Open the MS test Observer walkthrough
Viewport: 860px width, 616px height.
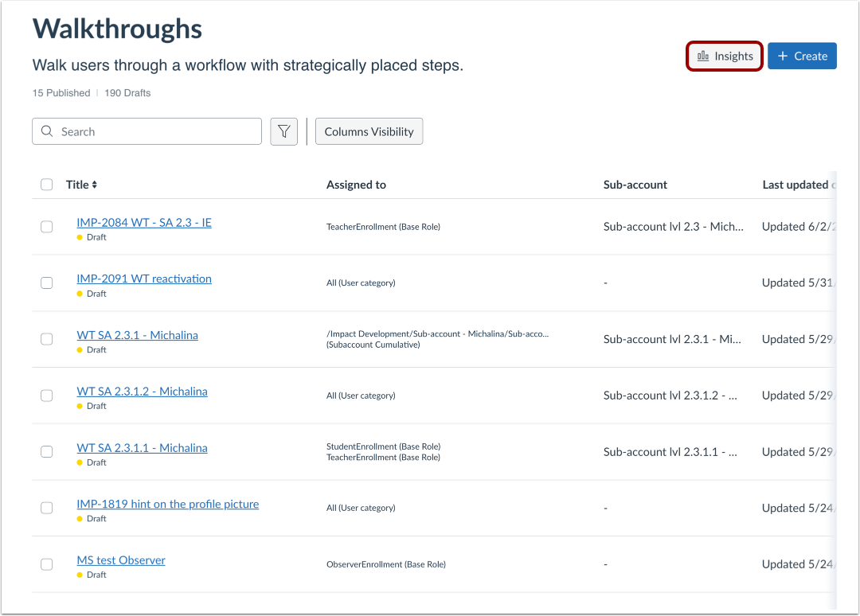121,559
